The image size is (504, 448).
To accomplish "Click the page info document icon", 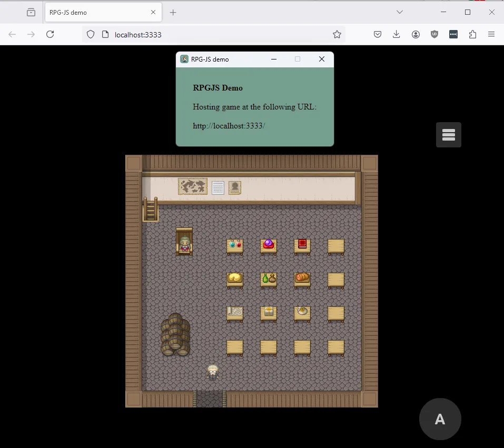I will pos(105,34).
